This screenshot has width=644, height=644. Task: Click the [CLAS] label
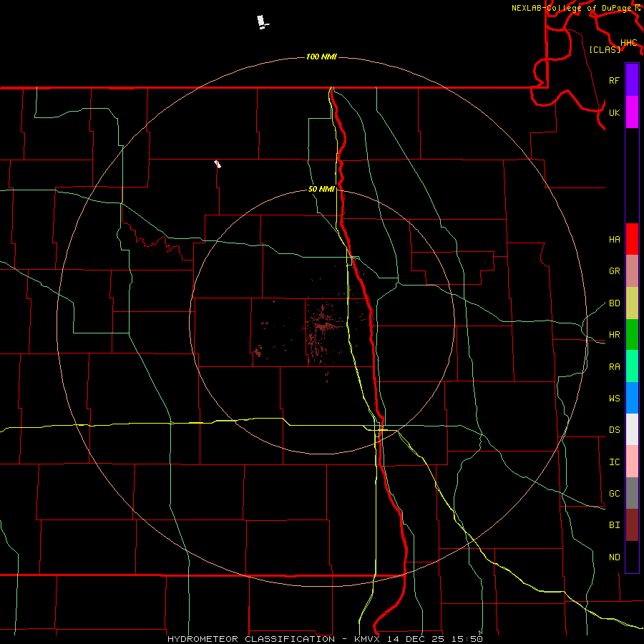click(x=605, y=49)
